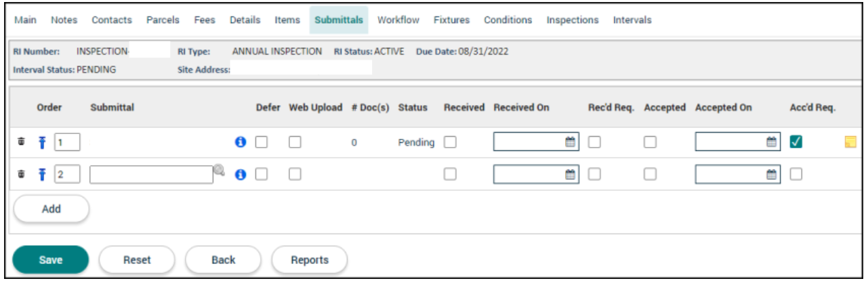868x283 pixels.
Task: Check Acc'd Req. in row 2
Action: click(x=796, y=174)
